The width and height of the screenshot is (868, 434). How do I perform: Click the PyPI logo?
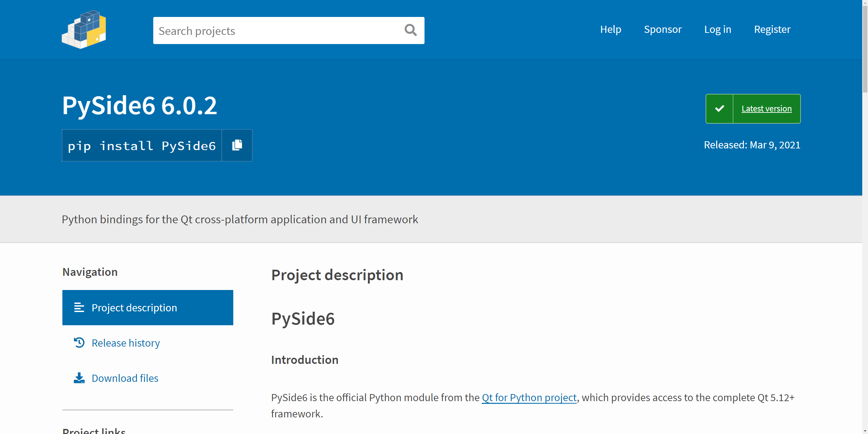[84, 30]
